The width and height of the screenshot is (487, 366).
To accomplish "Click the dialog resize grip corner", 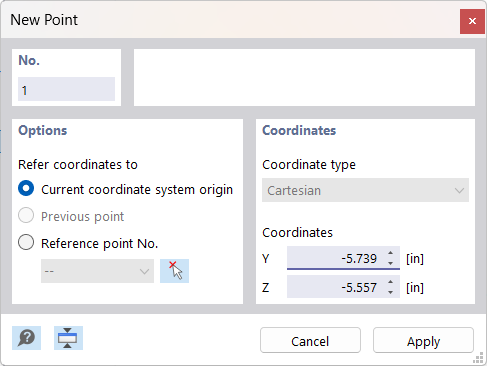I will coord(479,358).
